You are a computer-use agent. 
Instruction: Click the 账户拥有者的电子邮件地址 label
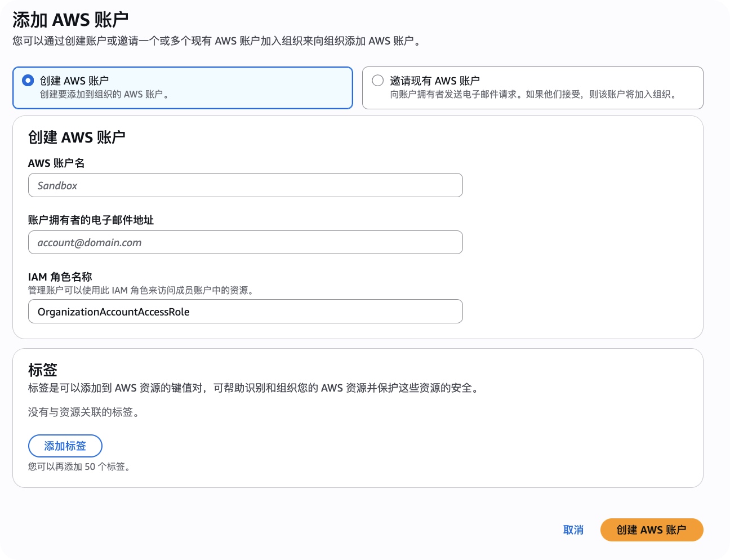tap(91, 220)
